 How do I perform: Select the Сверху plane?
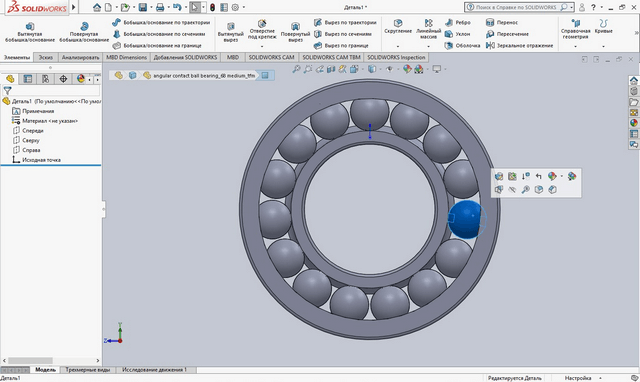(26, 140)
